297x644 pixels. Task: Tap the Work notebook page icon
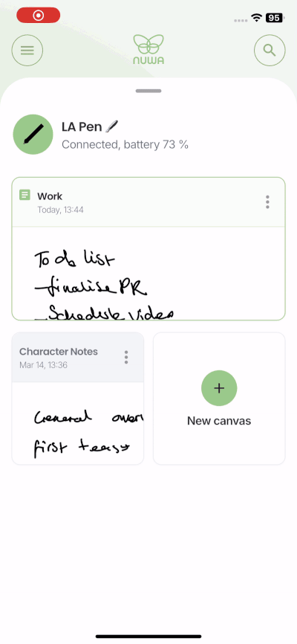coord(25,195)
